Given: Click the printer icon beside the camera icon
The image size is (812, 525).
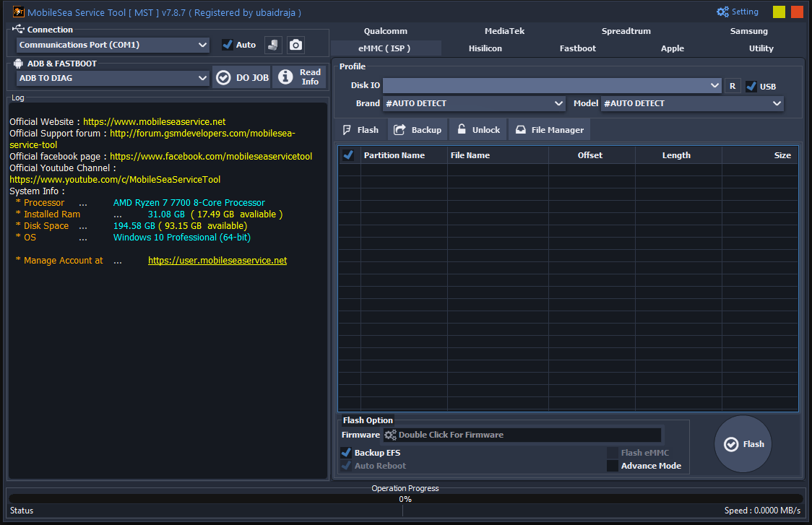Looking at the screenshot, I should 275,45.
